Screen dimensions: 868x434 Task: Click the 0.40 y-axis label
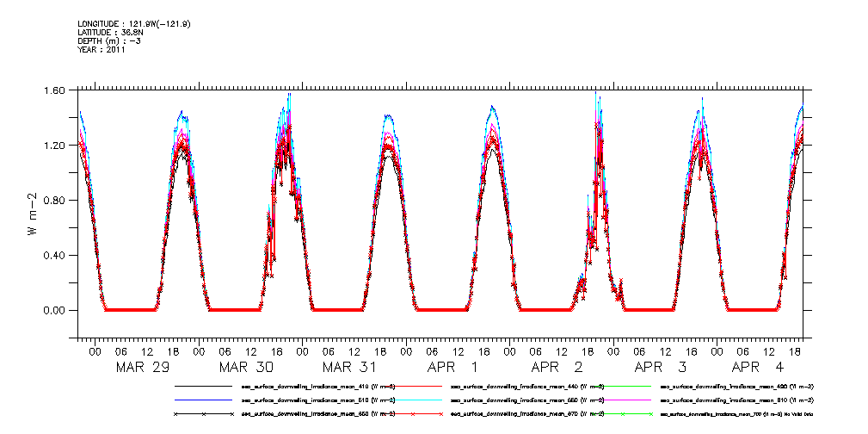tap(53, 256)
